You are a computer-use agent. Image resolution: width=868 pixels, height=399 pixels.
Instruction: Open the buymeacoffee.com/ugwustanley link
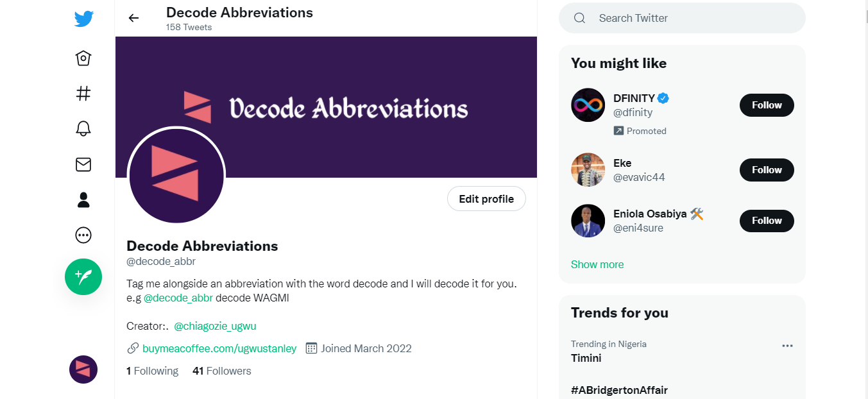coord(219,348)
